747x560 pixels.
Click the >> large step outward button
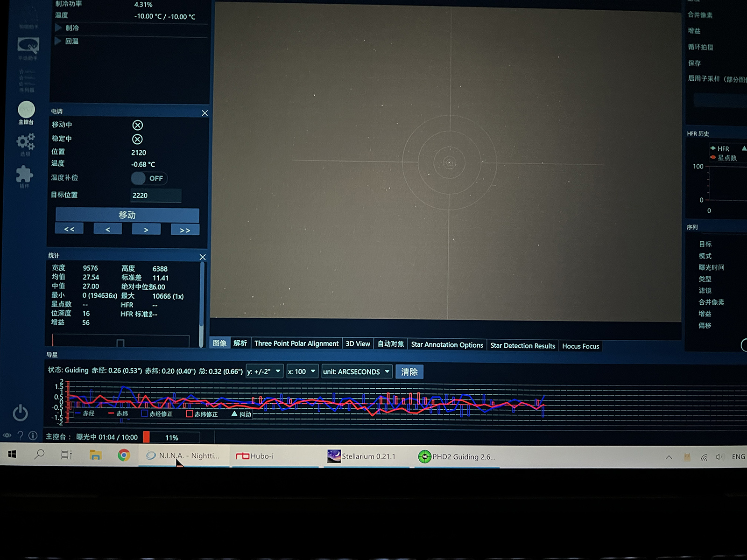click(x=185, y=231)
